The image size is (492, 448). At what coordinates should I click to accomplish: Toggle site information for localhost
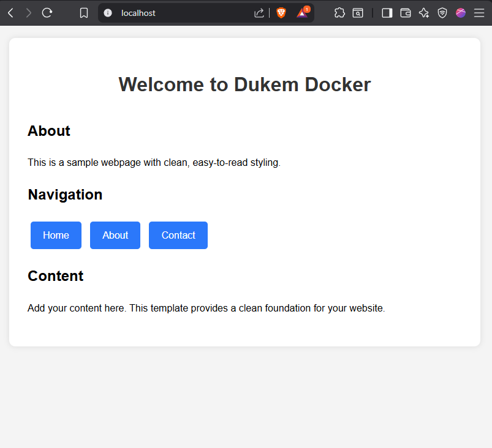point(108,13)
